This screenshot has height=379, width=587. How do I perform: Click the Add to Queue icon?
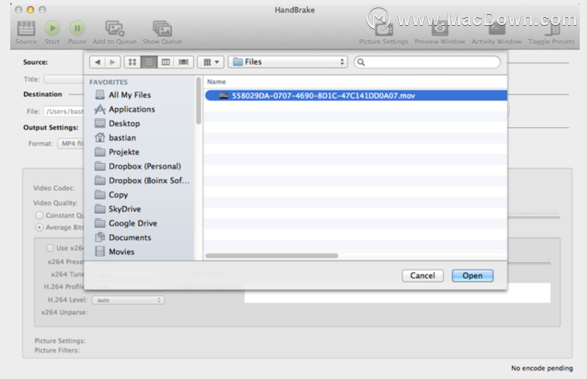pos(114,28)
